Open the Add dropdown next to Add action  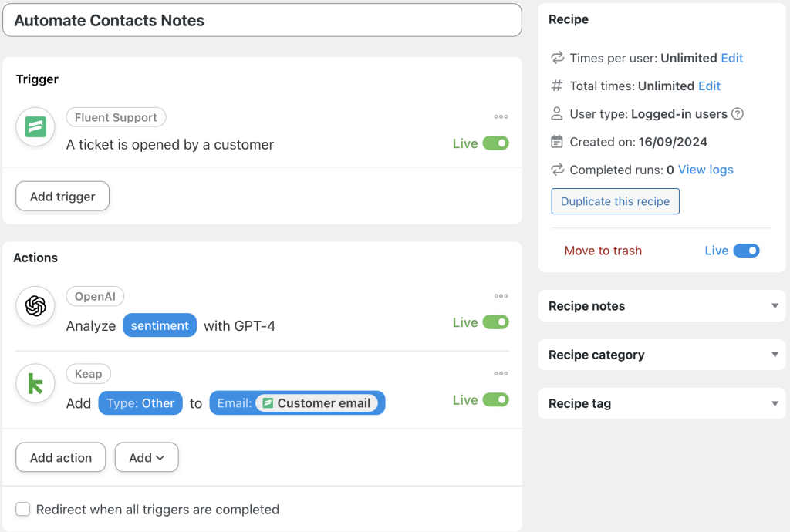click(x=147, y=457)
